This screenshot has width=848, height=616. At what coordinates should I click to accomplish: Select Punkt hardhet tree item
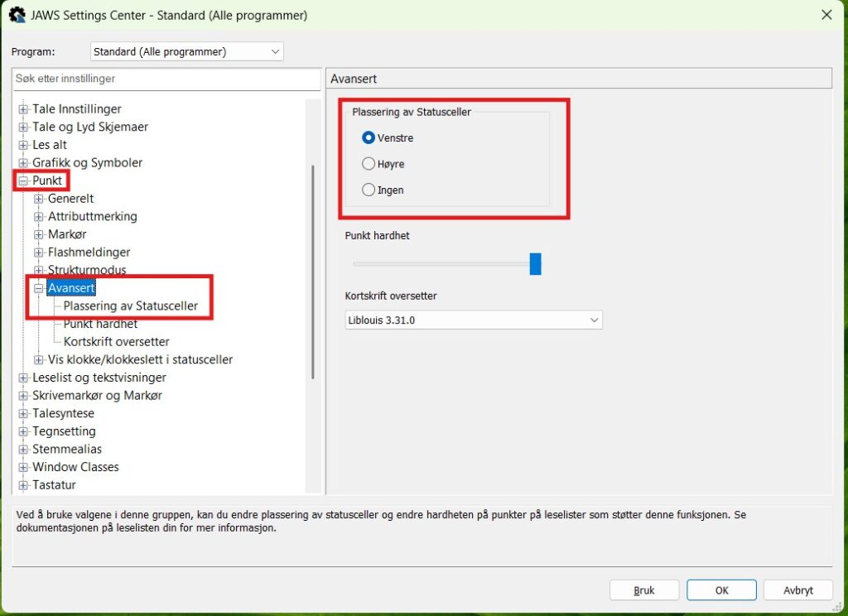[x=100, y=324]
